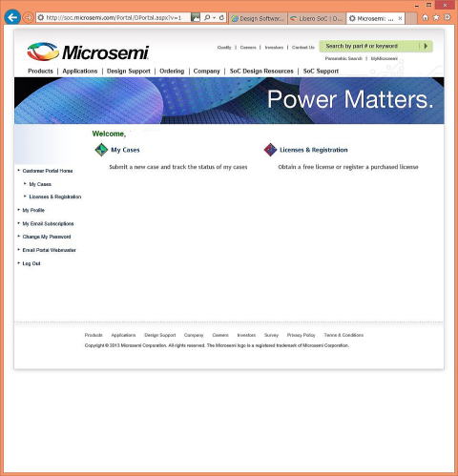The image size is (458, 476).
Task: Select My Email Subscriptions in sidebar
Action: point(48,223)
